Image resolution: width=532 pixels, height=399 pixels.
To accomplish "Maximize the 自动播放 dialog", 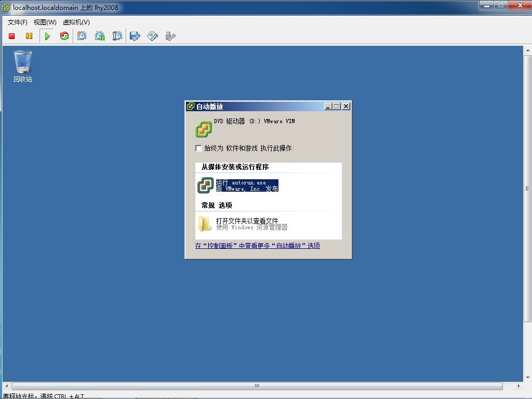I will 337,107.
